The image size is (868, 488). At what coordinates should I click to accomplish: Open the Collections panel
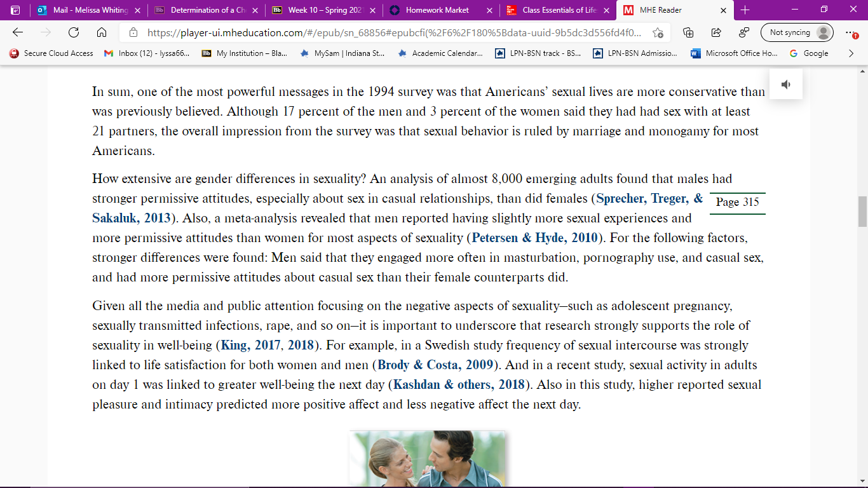click(688, 33)
